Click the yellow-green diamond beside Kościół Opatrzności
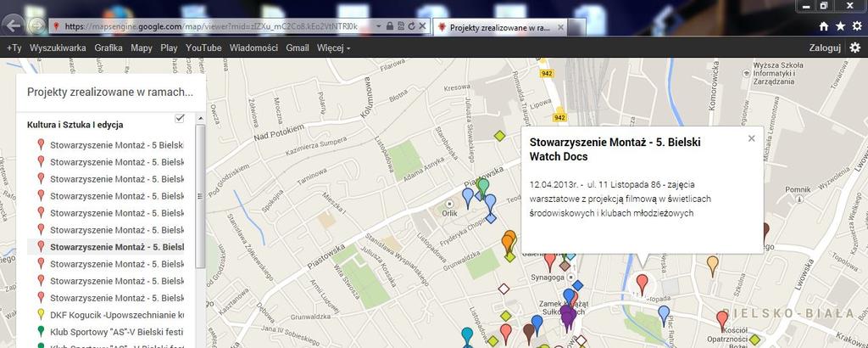The height and width of the screenshot is (348, 868). 754,340
